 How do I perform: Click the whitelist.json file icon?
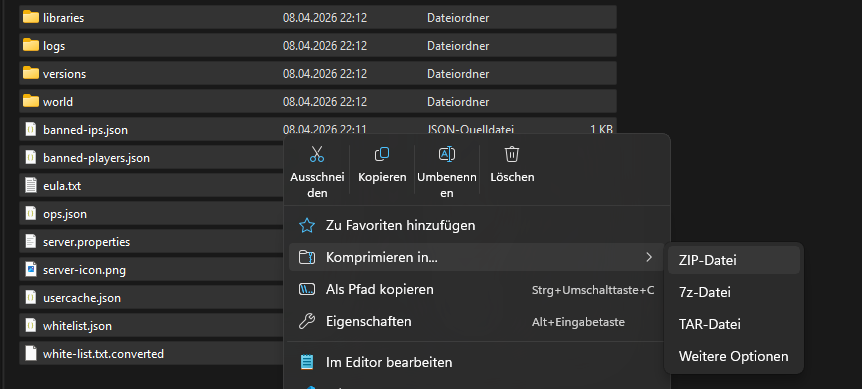(31, 326)
